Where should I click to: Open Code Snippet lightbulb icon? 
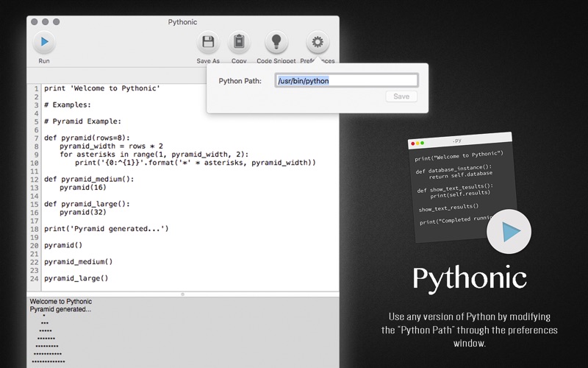(x=276, y=42)
